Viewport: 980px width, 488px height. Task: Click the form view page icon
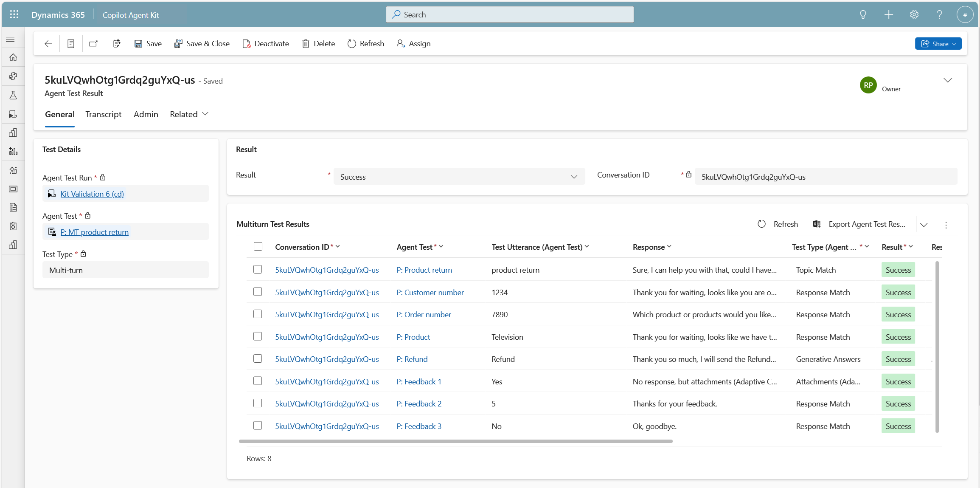tap(71, 44)
